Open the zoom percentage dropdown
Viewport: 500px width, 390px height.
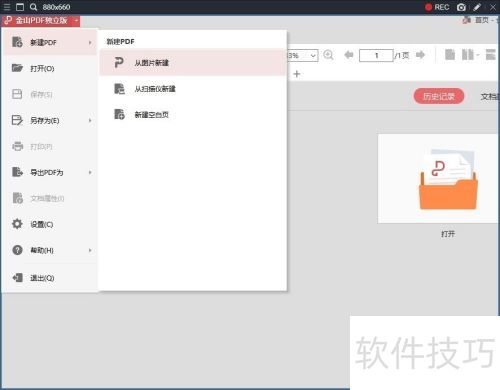pos(313,55)
